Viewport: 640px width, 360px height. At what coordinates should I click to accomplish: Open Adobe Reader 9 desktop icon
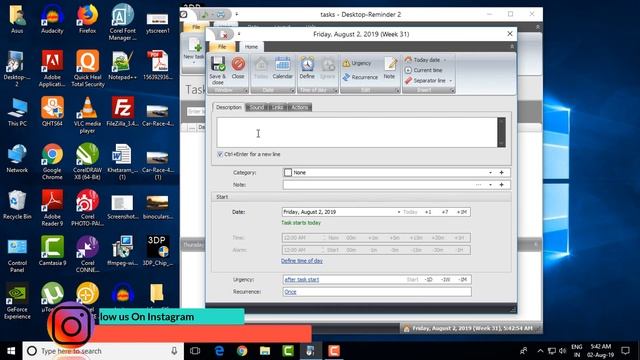[52, 209]
